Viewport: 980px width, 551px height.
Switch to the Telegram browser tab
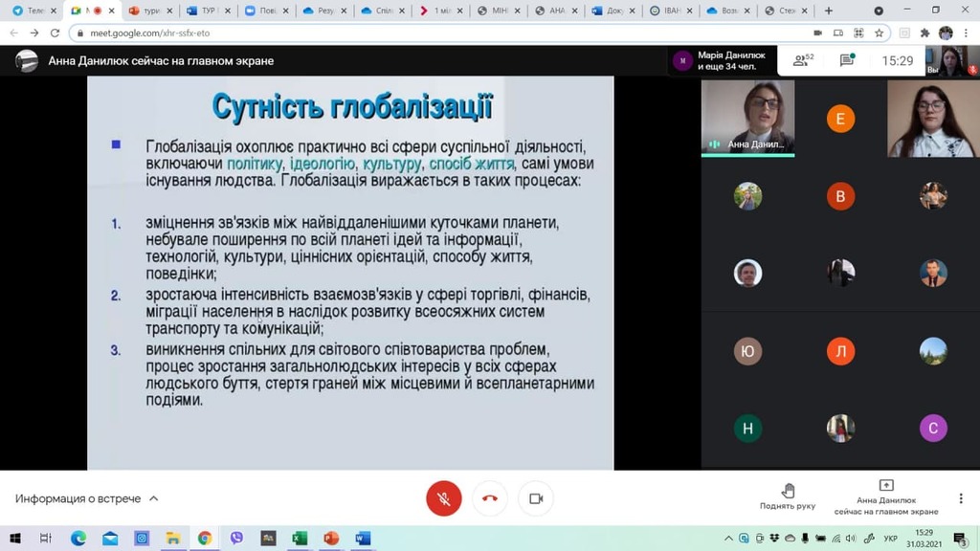[31, 11]
